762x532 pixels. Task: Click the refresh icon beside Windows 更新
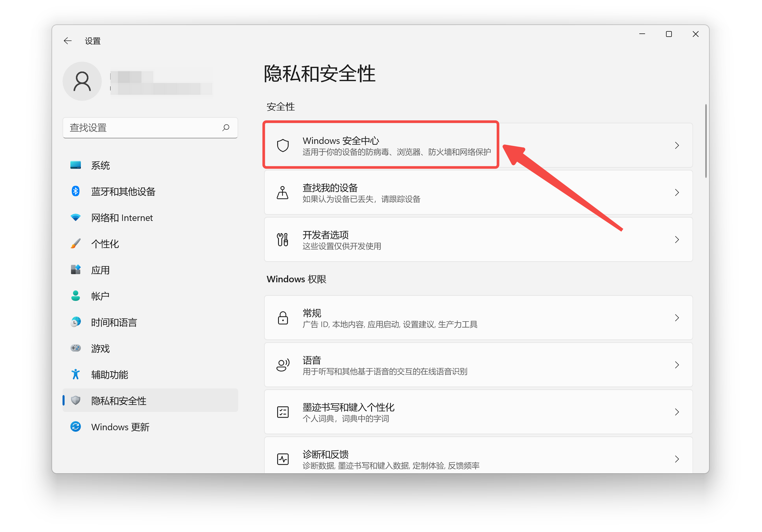point(76,426)
